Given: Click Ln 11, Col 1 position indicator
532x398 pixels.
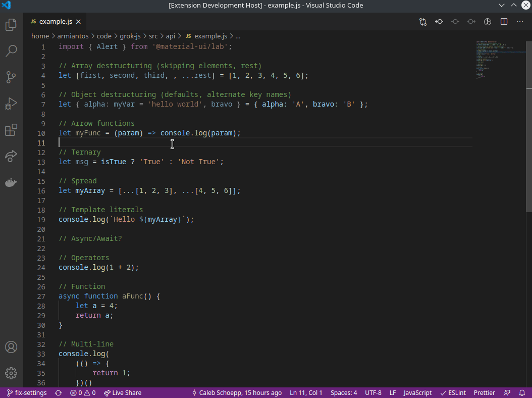Looking at the screenshot, I should (x=306, y=393).
